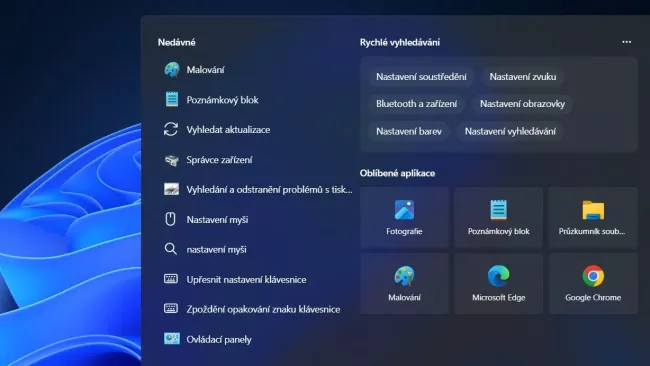
Task: Click keyboard icon beside Upřesnit nastavení klávesnice
Action: 171,279
